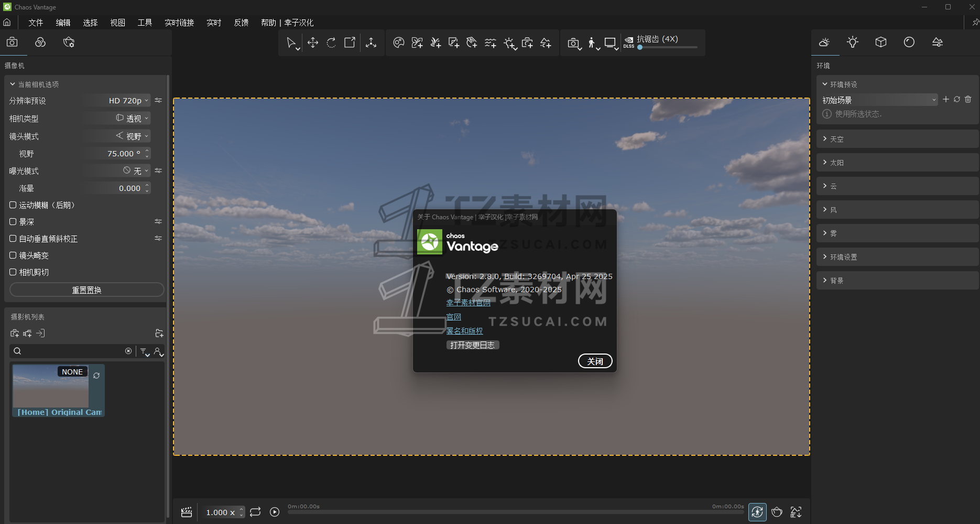The image size is (980, 524).
Task: Open the 文件 menu
Action: coord(36,23)
